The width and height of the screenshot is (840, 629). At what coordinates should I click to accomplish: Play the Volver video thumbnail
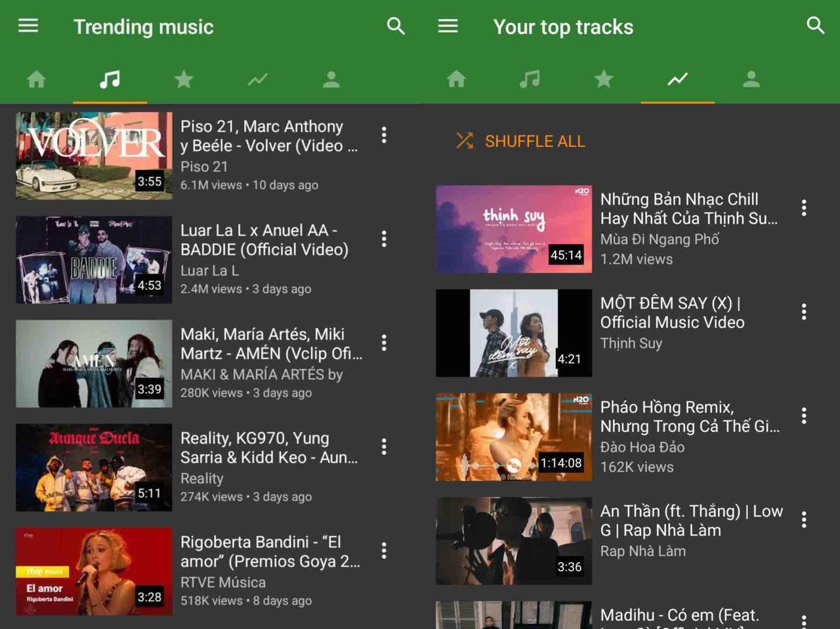point(94,155)
